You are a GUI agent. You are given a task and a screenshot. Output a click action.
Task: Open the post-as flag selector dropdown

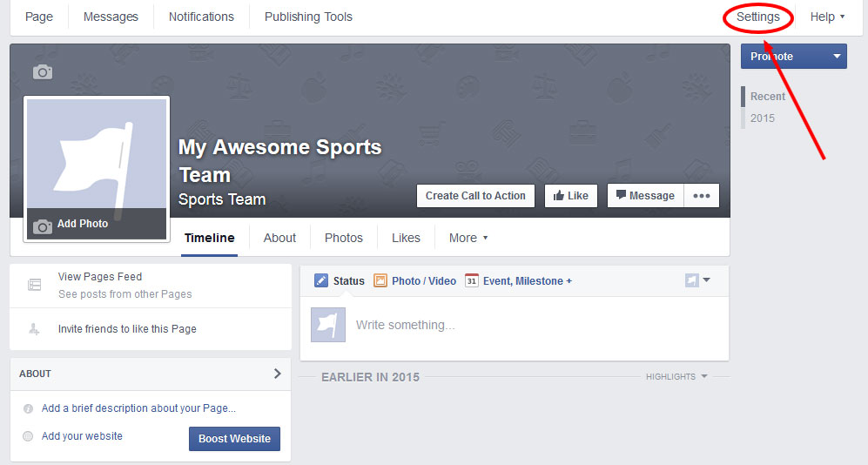coord(697,280)
